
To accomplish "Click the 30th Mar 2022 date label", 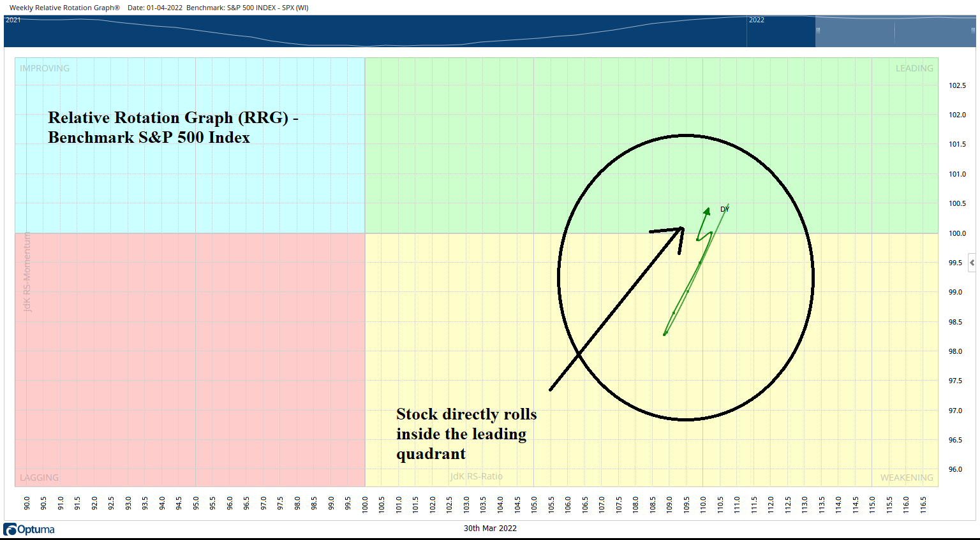I will [x=491, y=528].
